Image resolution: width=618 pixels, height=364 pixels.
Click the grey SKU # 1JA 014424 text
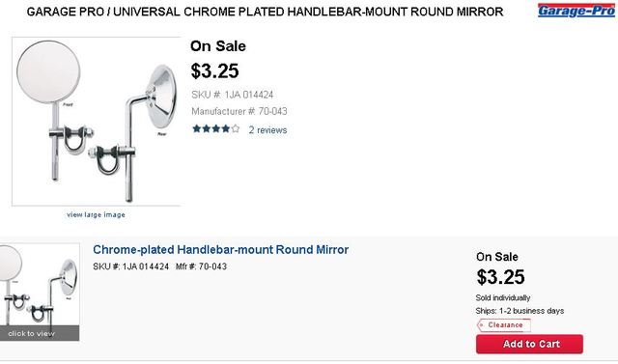point(232,95)
